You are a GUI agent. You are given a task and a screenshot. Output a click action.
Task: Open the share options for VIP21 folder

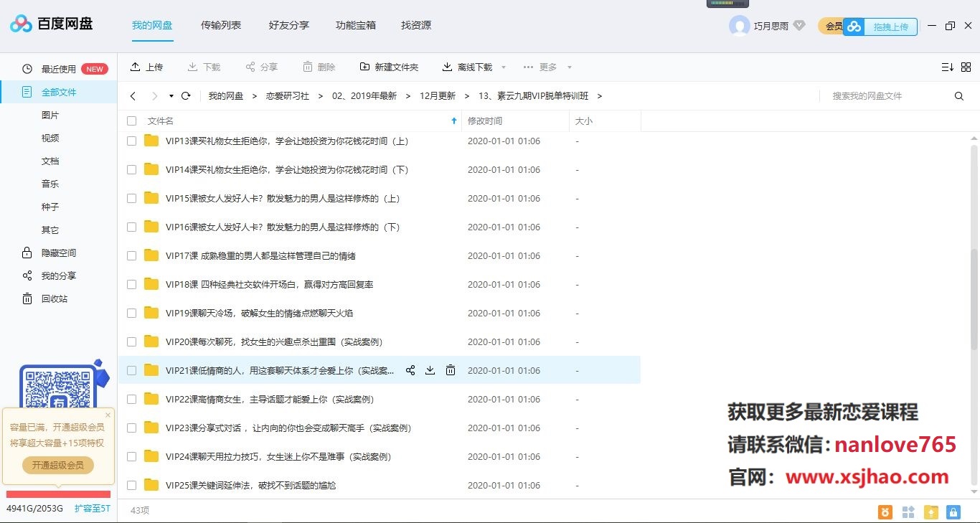coord(410,370)
